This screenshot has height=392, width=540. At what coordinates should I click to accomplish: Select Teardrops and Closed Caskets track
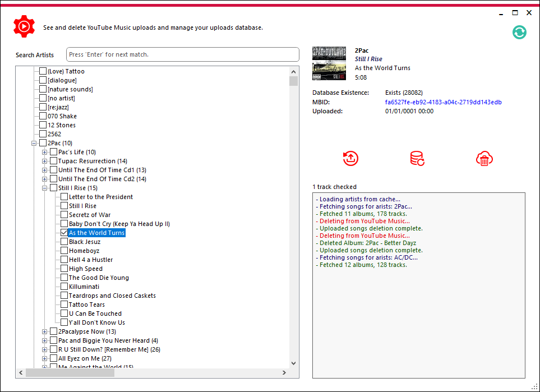(x=112, y=295)
